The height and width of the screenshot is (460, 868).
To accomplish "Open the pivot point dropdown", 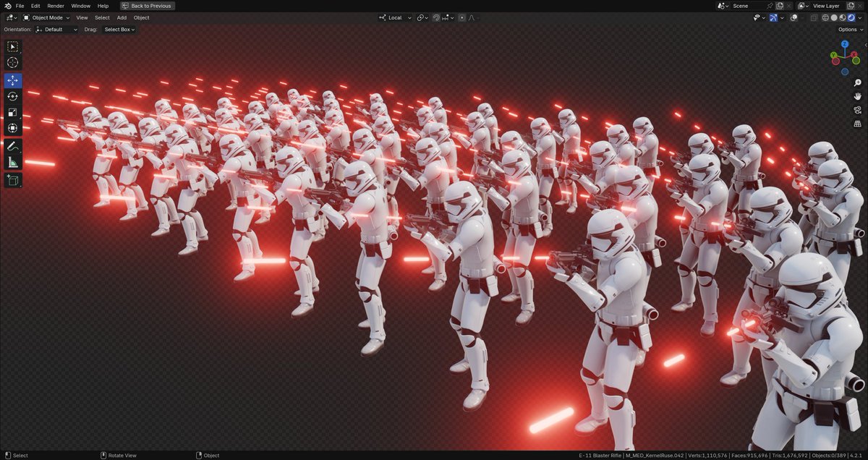I will (x=422, y=17).
